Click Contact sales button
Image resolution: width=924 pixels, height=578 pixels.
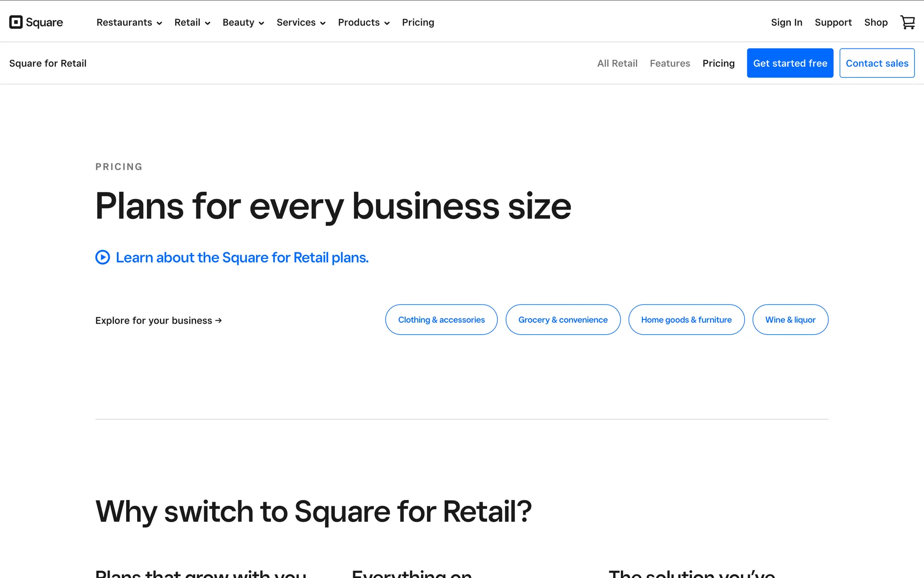(877, 63)
